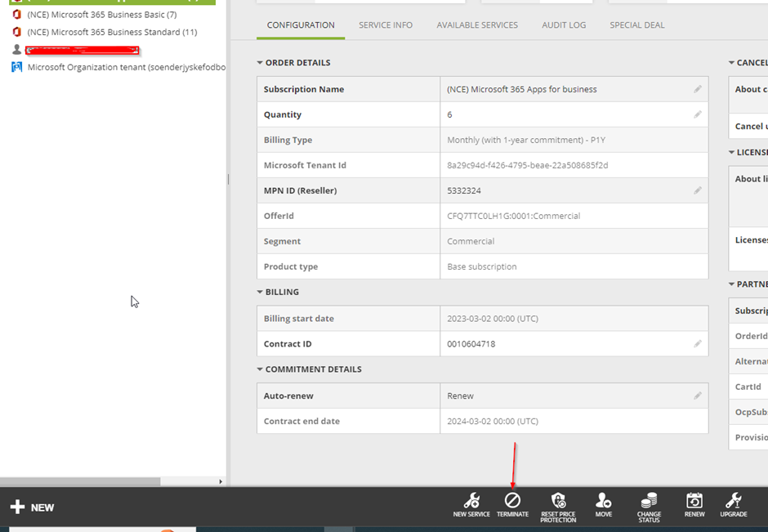Click Office icon beside Business Basic (7)
The height and width of the screenshot is (532, 768).
tap(16, 15)
